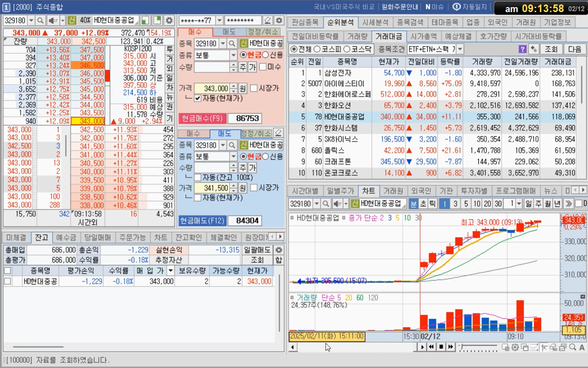Viewport: 588px width, 368px height.
Task: Enable the 미수 checkbox
Action: click(263, 67)
